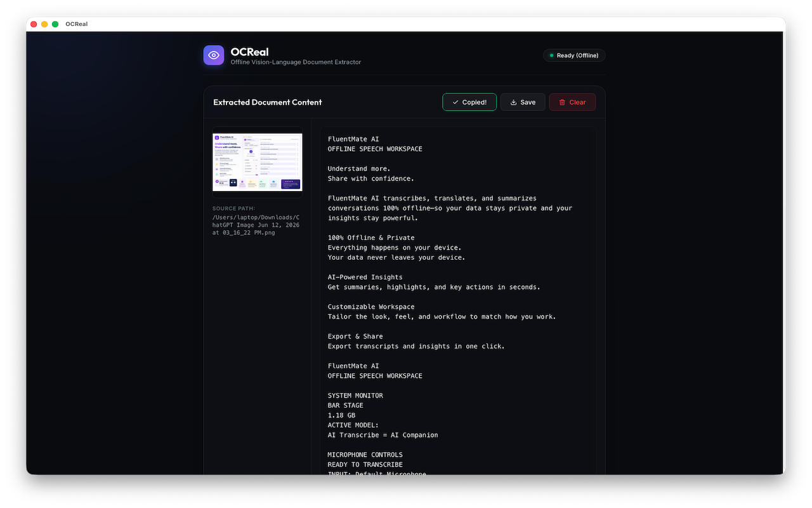Click the line beginning 'Get summaries, highlights'

pos(434,287)
